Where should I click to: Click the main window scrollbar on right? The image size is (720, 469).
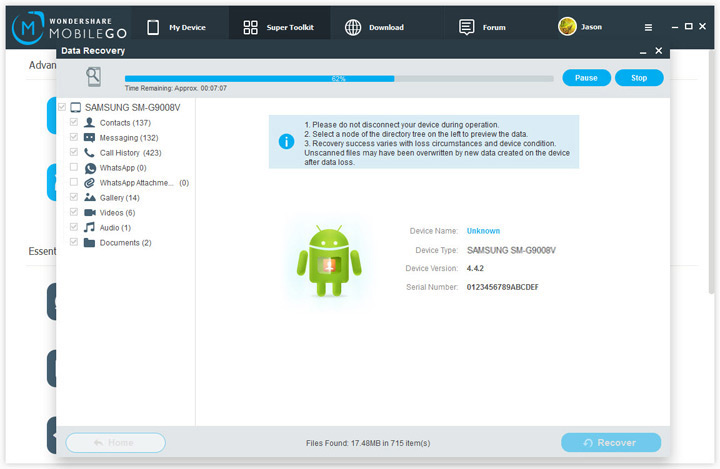click(711, 170)
